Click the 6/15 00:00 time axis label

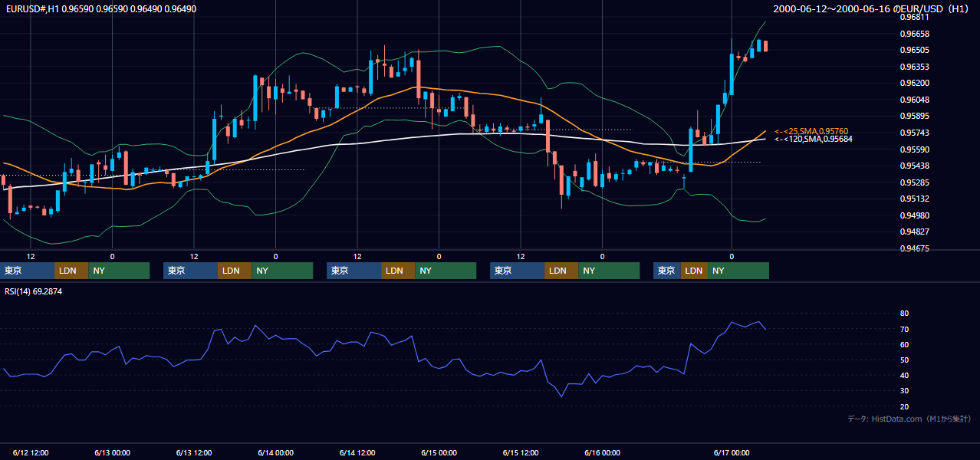439,452
